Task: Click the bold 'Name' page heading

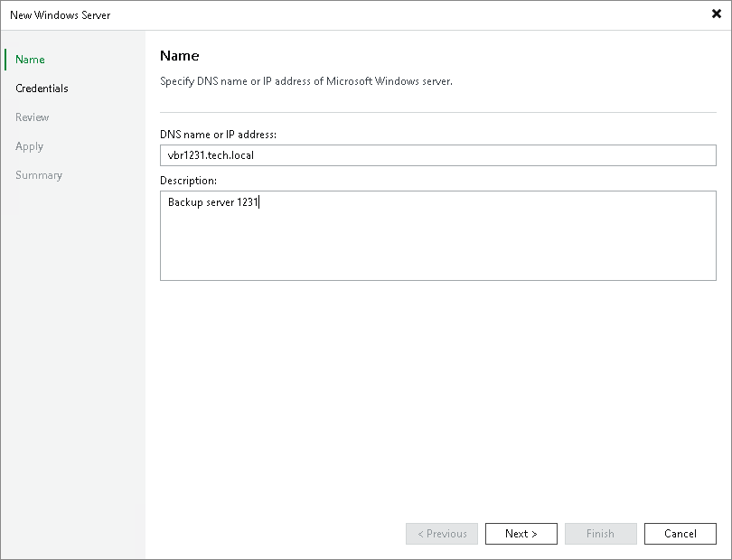Action: coord(180,55)
